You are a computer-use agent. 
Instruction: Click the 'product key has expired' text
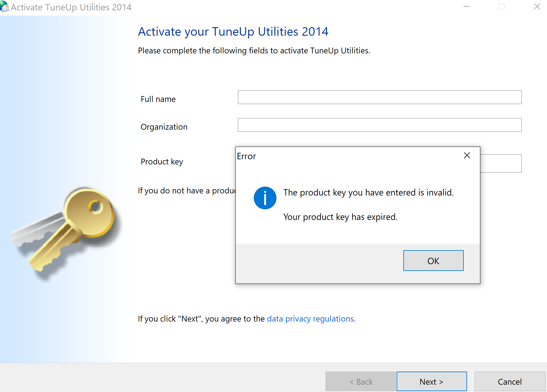[340, 217]
